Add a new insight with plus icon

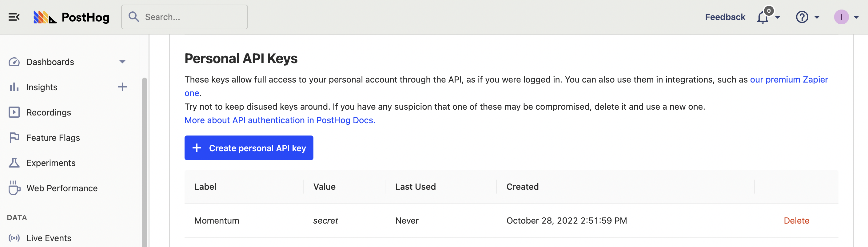(122, 87)
